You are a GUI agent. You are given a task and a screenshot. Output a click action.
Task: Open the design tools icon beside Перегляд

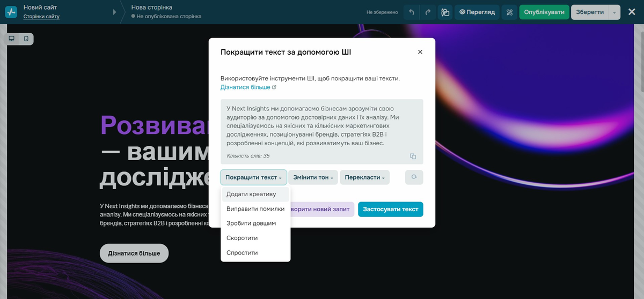pyautogui.click(x=509, y=12)
